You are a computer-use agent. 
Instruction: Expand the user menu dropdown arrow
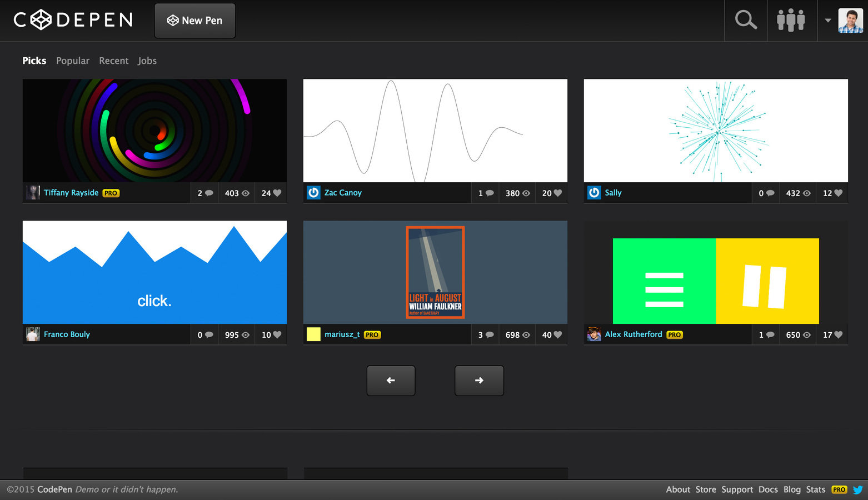coord(828,21)
